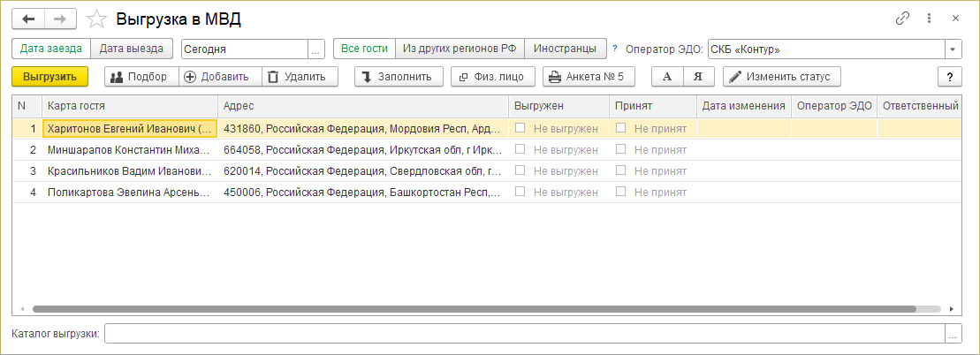Image resolution: width=980 pixels, height=355 pixels.
Task: Toggle Выгружен checkbox for Харитонов row
Action: pos(520,128)
